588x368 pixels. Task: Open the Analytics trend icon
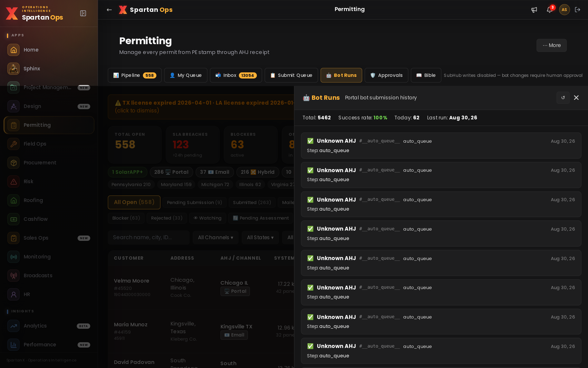[x=13, y=326]
